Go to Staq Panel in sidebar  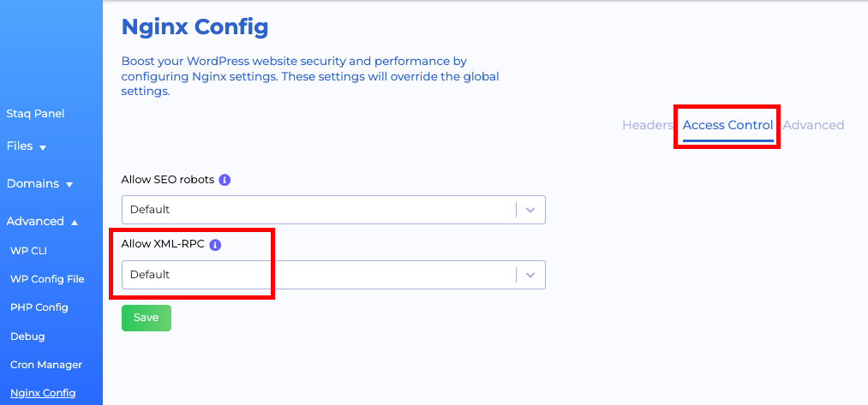click(35, 114)
